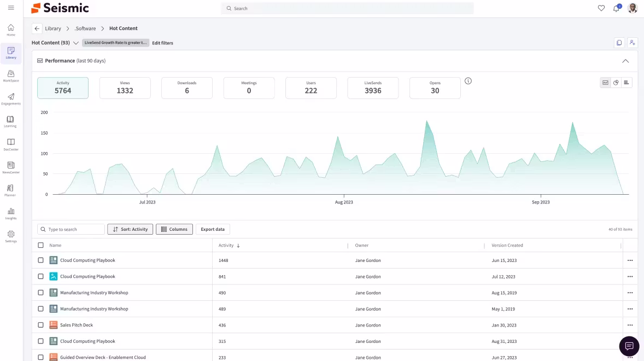The width and height of the screenshot is (644, 361).
Task: Switch to pie chart view icon
Action: (x=616, y=83)
